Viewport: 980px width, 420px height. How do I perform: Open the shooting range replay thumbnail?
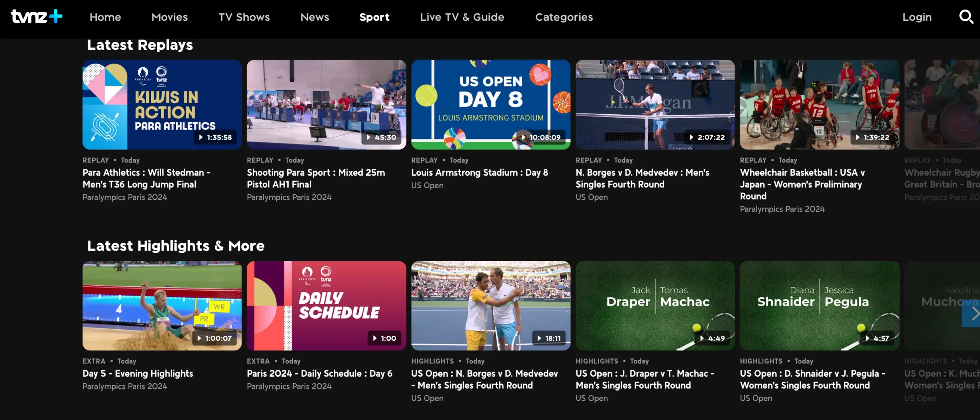coord(326,104)
